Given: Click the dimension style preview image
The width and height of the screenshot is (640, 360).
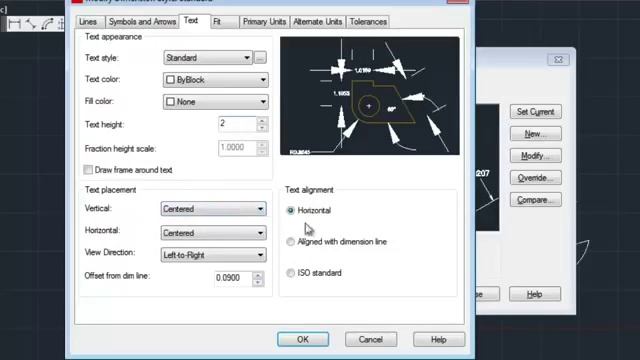Looking at the screenshot, I should click(x=369, y=96).
